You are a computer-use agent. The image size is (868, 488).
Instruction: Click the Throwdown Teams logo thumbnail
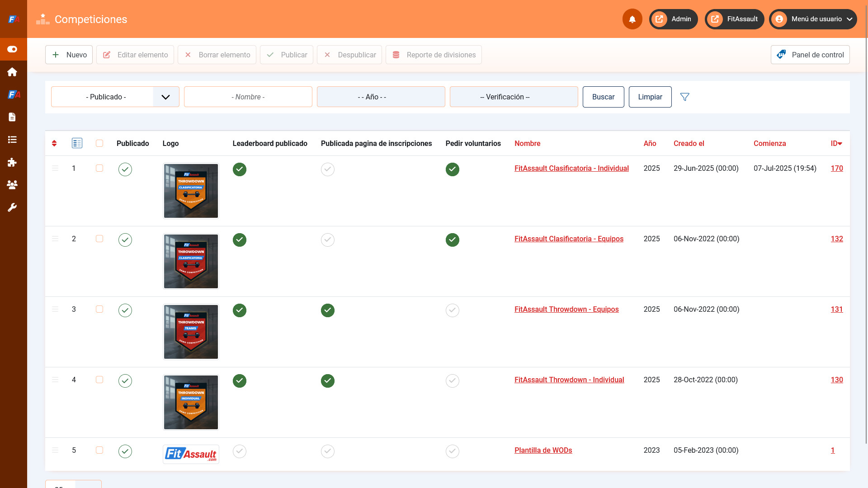tap(191, 332)
